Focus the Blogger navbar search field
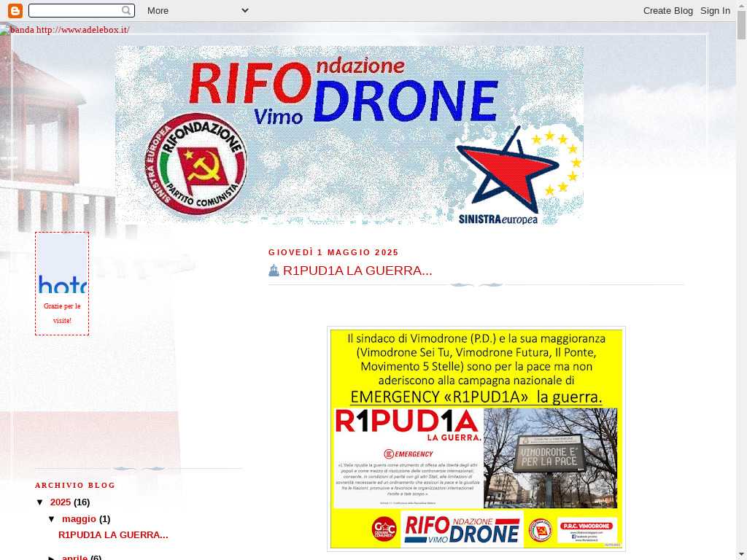This screenshot has height=560, width=747. [x=82, y=10]
